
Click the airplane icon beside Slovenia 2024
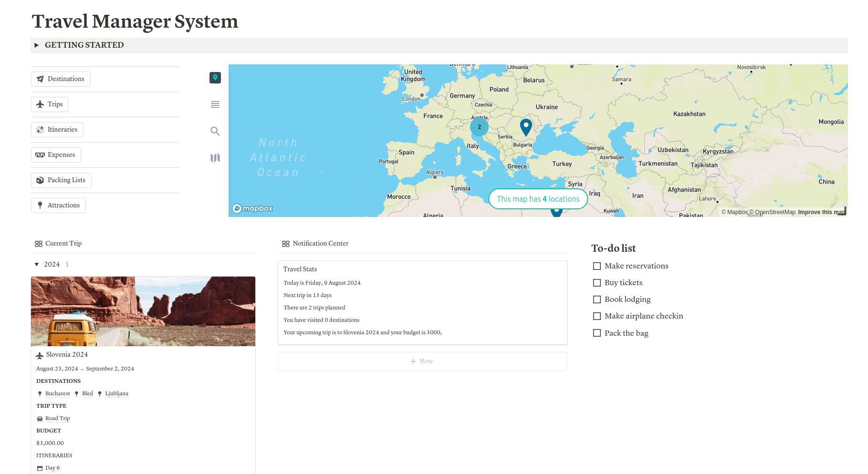click(x=40, y=355)
